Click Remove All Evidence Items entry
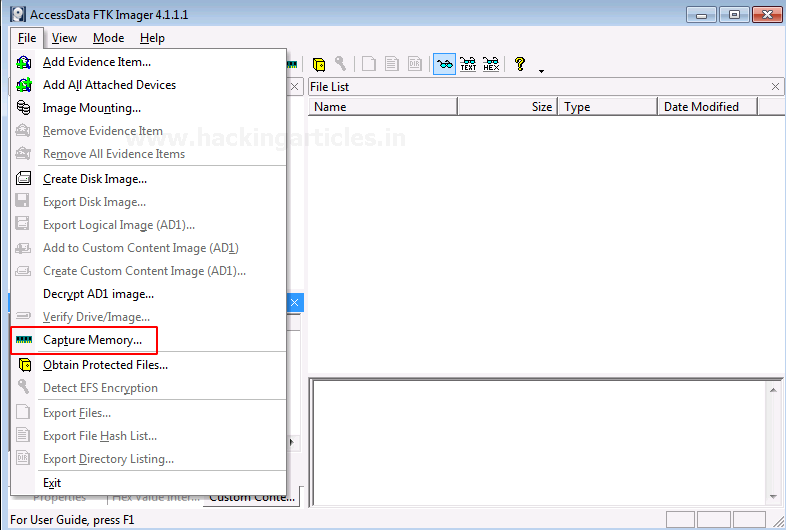This screenshot has height=530, width=786. 149,154
